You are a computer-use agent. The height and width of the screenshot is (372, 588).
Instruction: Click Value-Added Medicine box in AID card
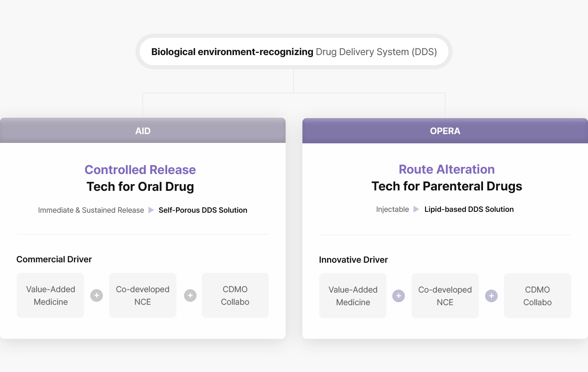[50, 295]
